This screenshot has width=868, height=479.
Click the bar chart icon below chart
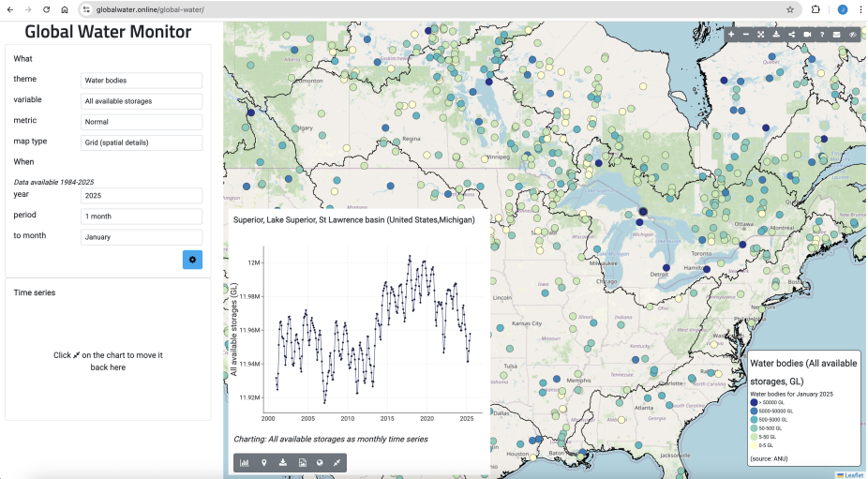pos(245,462)
